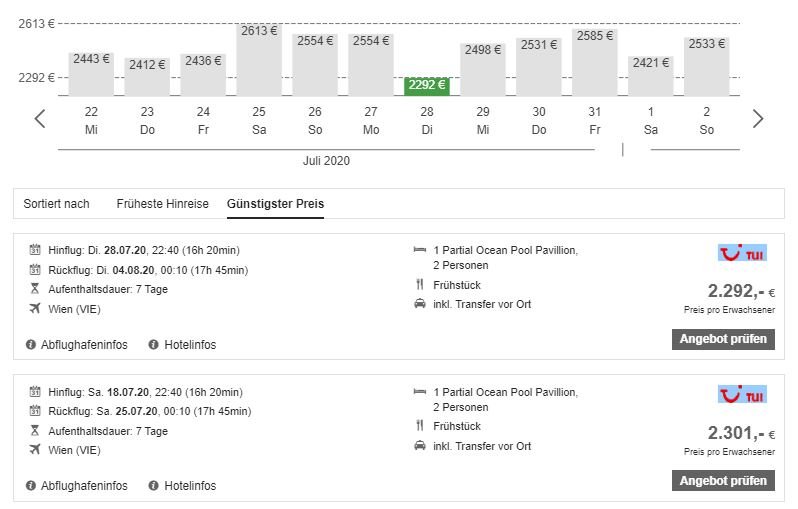Click the next dates right arrow
Screen dimensions: 798x509
coord(757,119)
